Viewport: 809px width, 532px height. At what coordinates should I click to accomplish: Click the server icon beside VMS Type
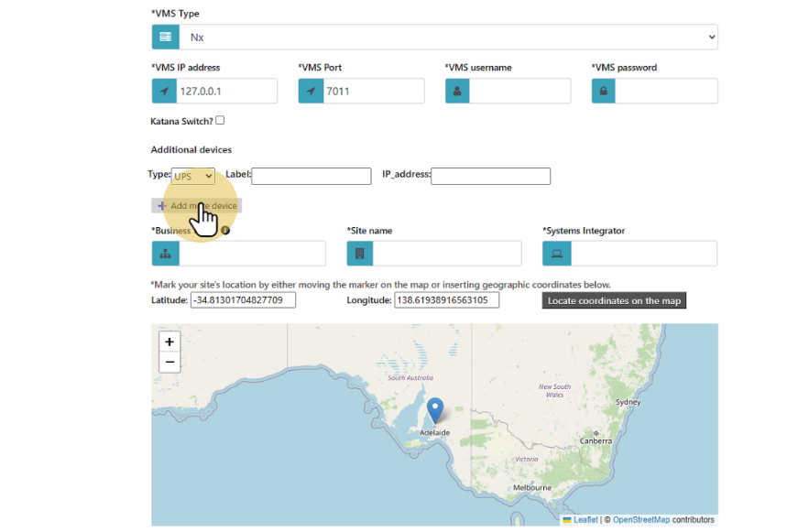(165, 37)
